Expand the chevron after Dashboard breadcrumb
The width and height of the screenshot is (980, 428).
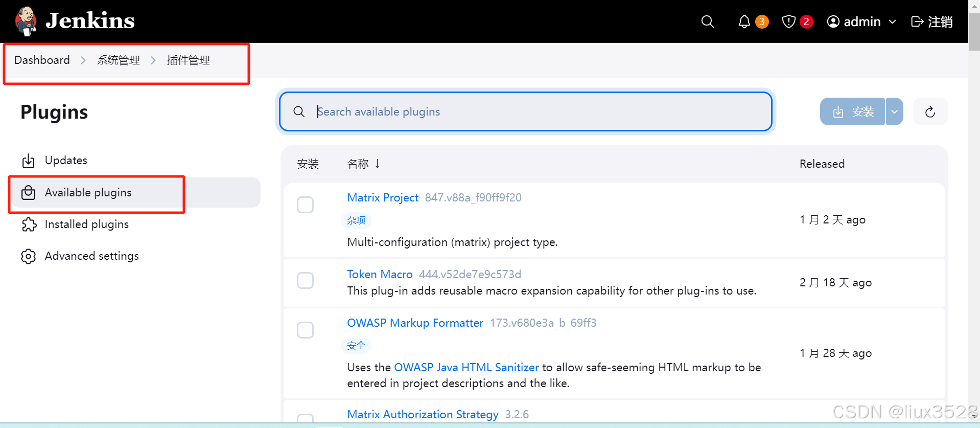[83, 60]
